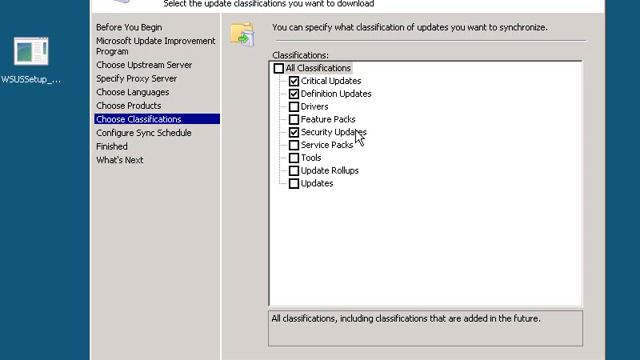Click the folder sync icon in wizard header
640x360 pixels.
242,34
